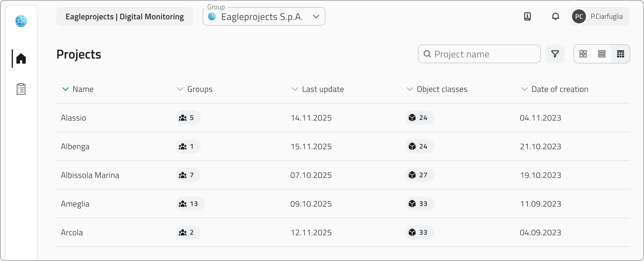
Task: Focus the Project name search field
Action: click(483, 54)
